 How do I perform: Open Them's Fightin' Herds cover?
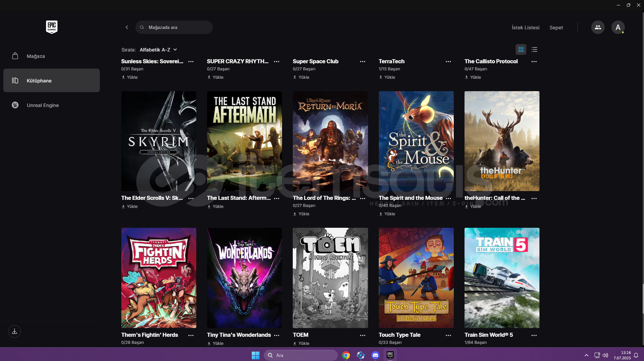[x=159, y=278]
